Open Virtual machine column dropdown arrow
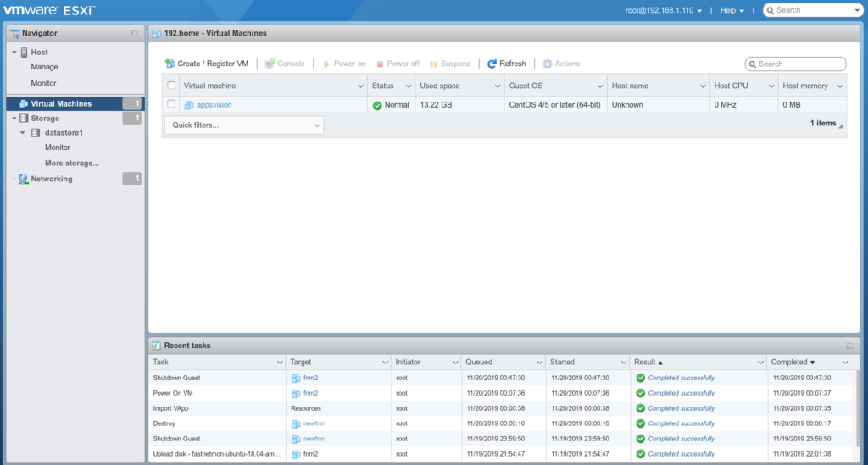The image size is (868, 465). pyautogui.click(x=360, y=86)
